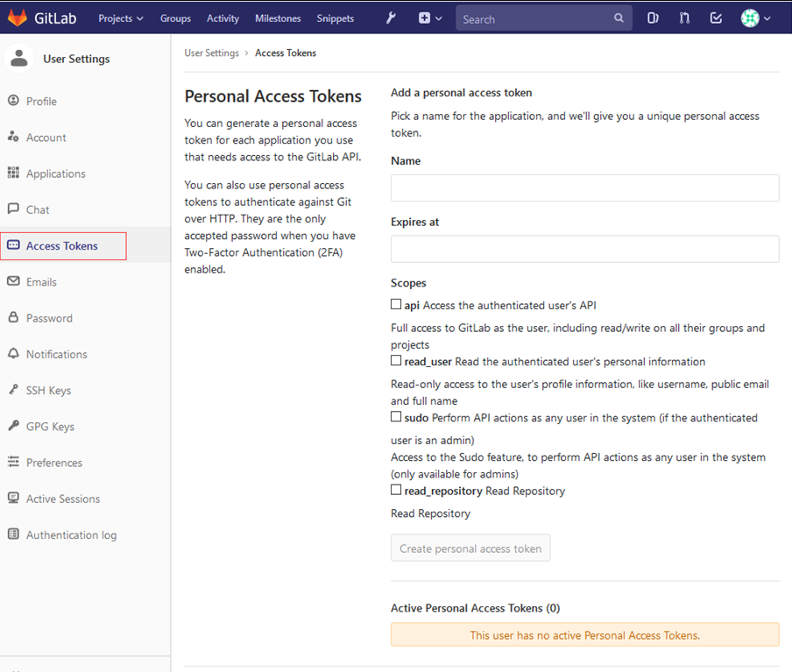
Task: Expand the user avatar dropdown arrow
Action: pos(767,18)
